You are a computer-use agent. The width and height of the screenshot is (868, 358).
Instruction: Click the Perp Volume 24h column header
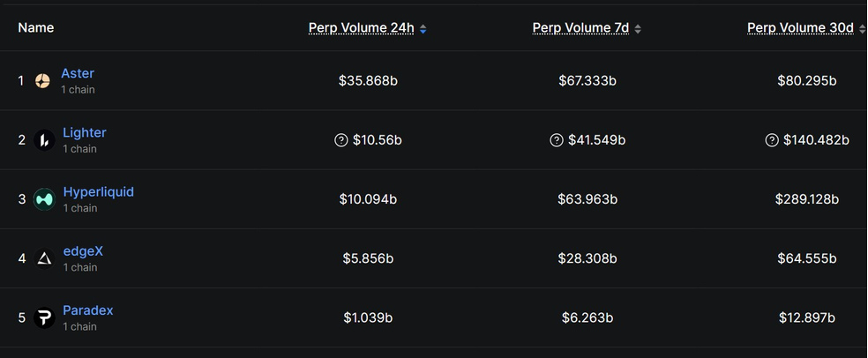[361, 28]
